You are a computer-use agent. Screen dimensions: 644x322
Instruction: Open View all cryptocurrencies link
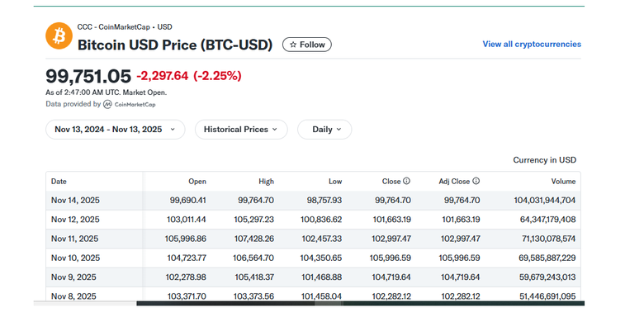click(532, 44)
